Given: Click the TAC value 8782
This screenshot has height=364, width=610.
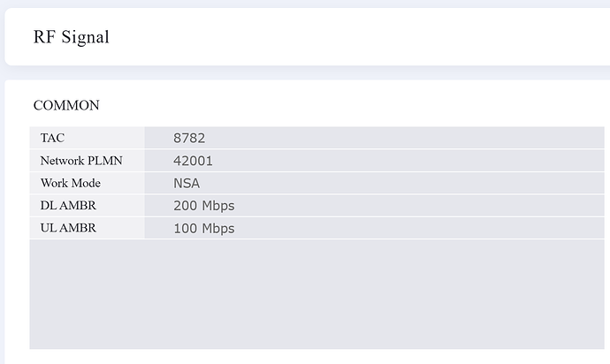Looking at the screenshot, I should [x=189, y=138].
